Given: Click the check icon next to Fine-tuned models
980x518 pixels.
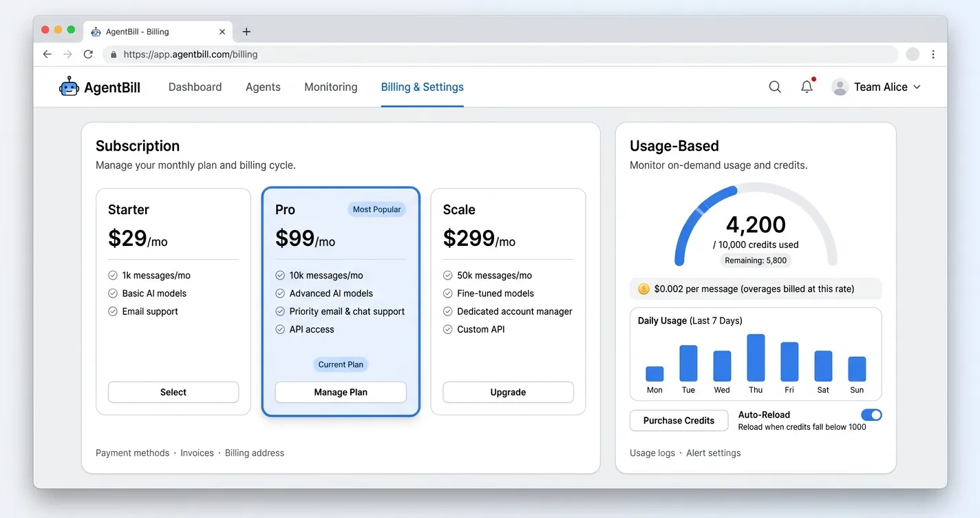Looking at the screenshot, I should point(448,293).
